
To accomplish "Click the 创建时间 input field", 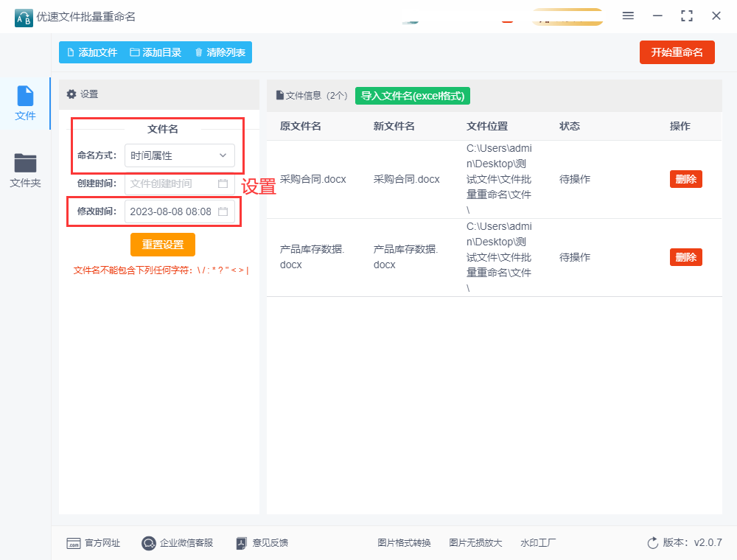I will coord(180,183).
